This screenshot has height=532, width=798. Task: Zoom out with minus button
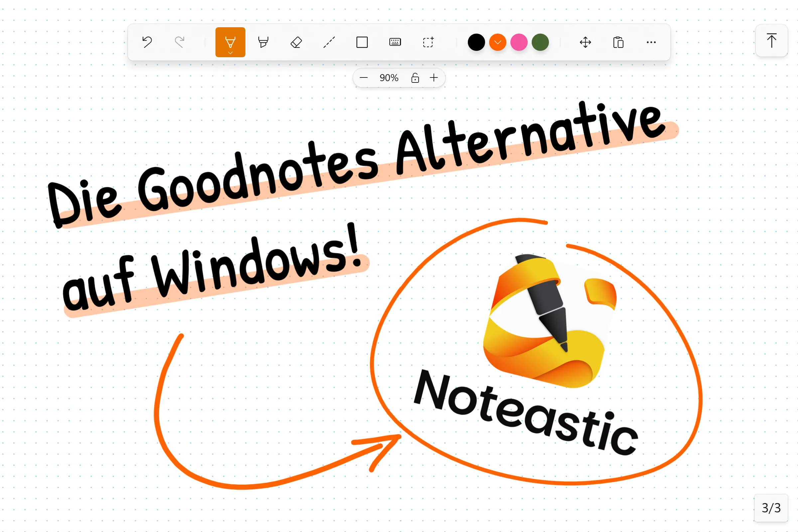[x=364, y=78]
